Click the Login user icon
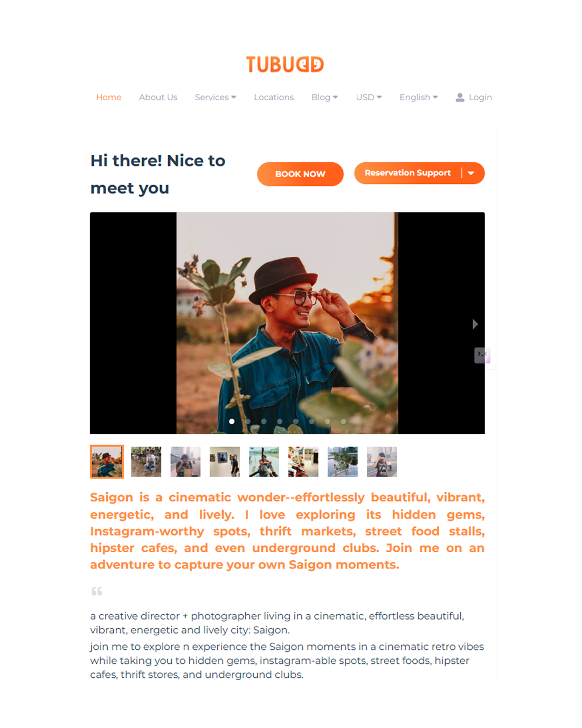Viewport: 582px width, 728px height. click(460, 97)
